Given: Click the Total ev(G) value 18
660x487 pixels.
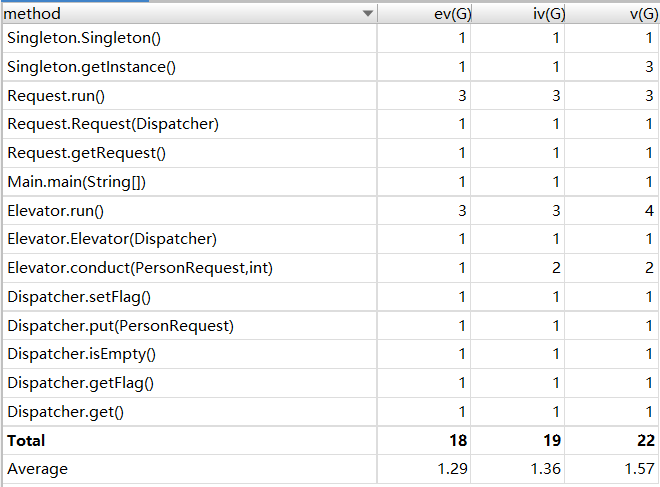Looking at the screenshot, I should tap(458, 441).
